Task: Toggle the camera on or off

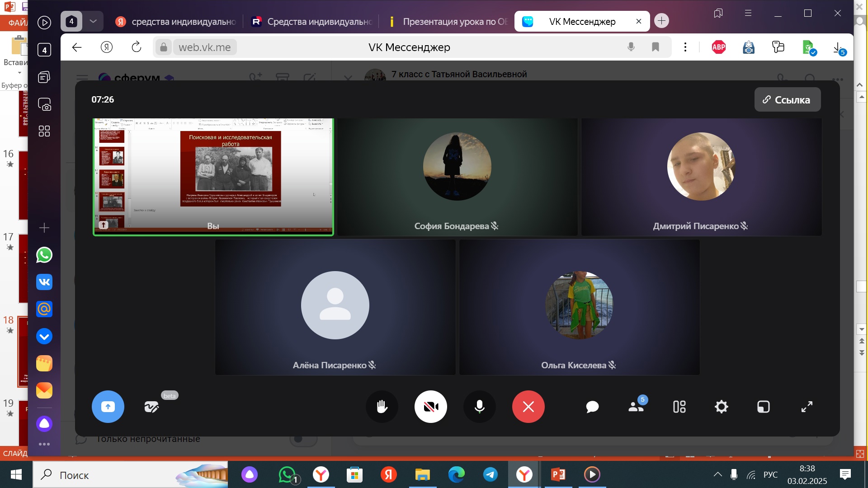Action: [x=431, y=407]
